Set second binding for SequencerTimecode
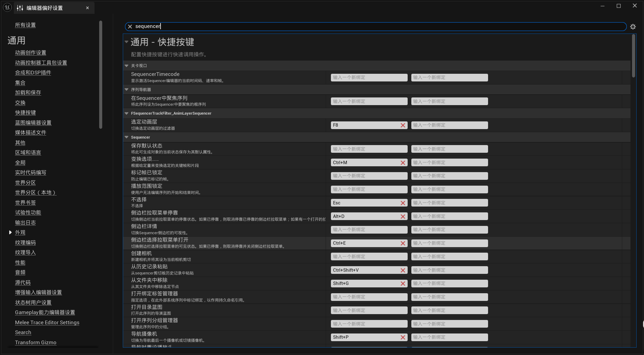The width and height of the screenshot is (644, 355). click(449, 77)
